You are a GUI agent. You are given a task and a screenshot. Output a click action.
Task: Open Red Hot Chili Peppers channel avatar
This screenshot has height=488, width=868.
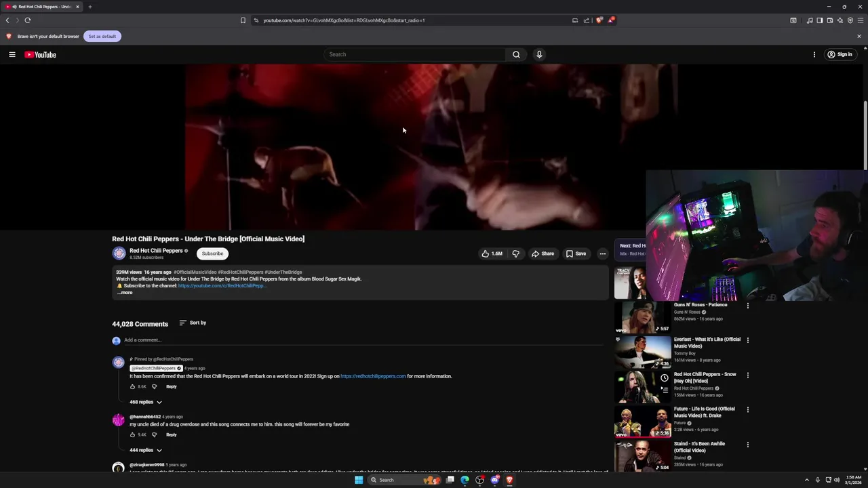pos(119,253)
